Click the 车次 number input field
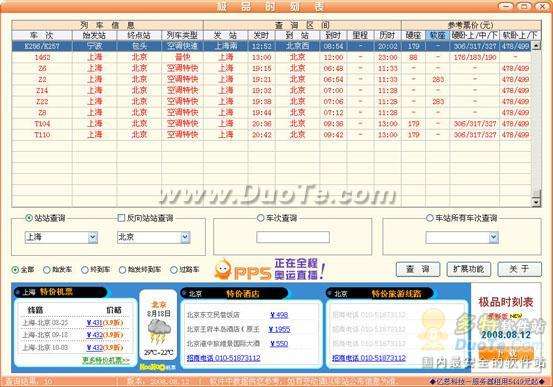Screen dimensions: 553x387 click(x=293, y=237)
